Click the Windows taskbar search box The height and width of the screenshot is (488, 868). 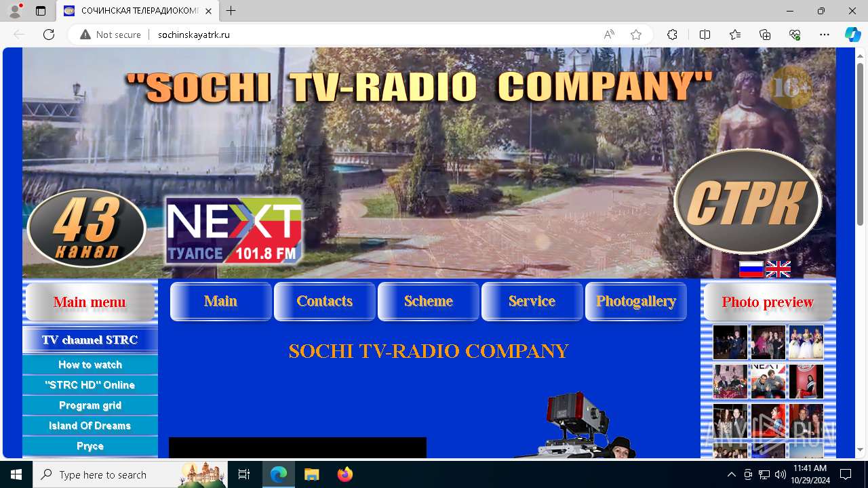pyautogui.click(x=130, y=474)
